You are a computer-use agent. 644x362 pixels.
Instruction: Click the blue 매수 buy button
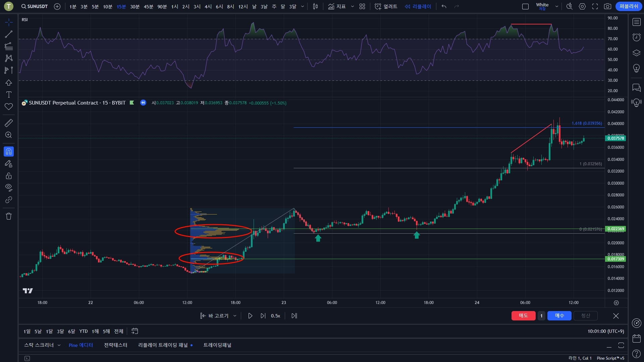(559, 316)
